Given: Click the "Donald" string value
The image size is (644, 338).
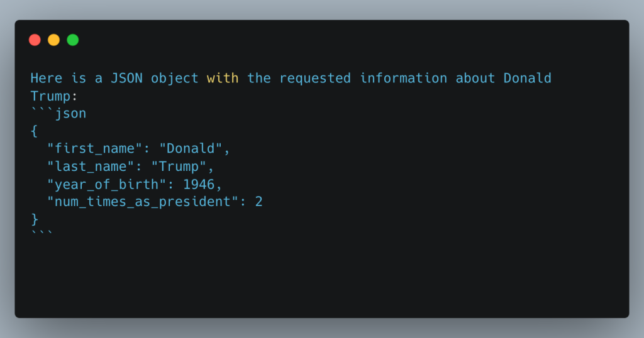Looking at the screenshot, I should coord(191,148).
